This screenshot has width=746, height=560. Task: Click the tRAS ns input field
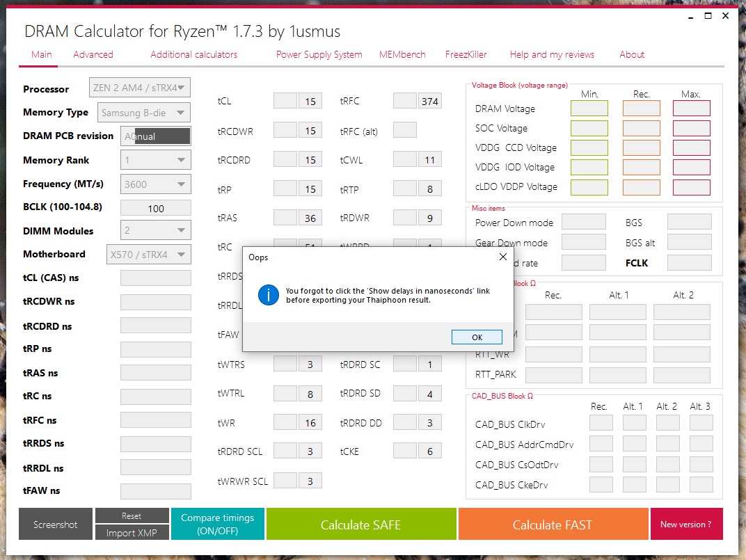[156, 373]
